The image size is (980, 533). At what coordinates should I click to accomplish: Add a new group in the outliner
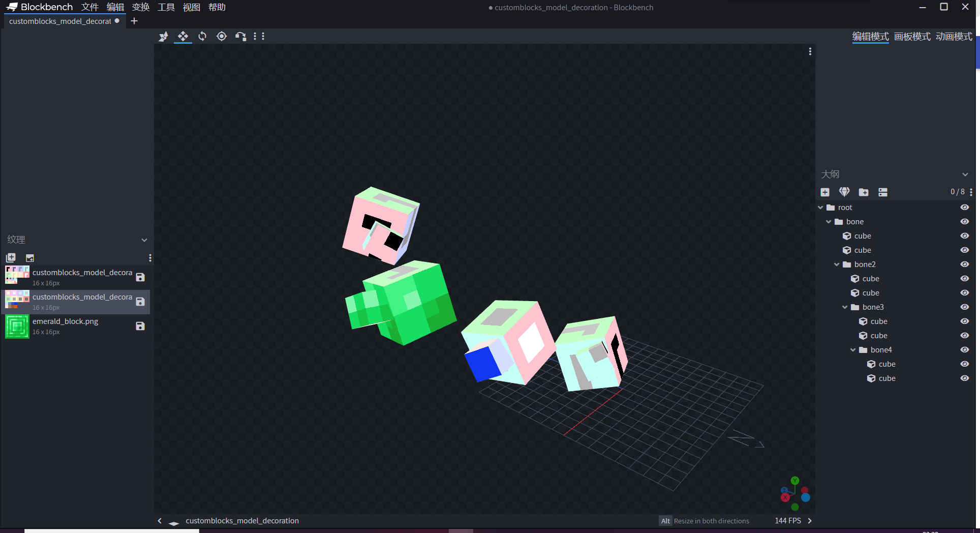(x=864, y=192)
